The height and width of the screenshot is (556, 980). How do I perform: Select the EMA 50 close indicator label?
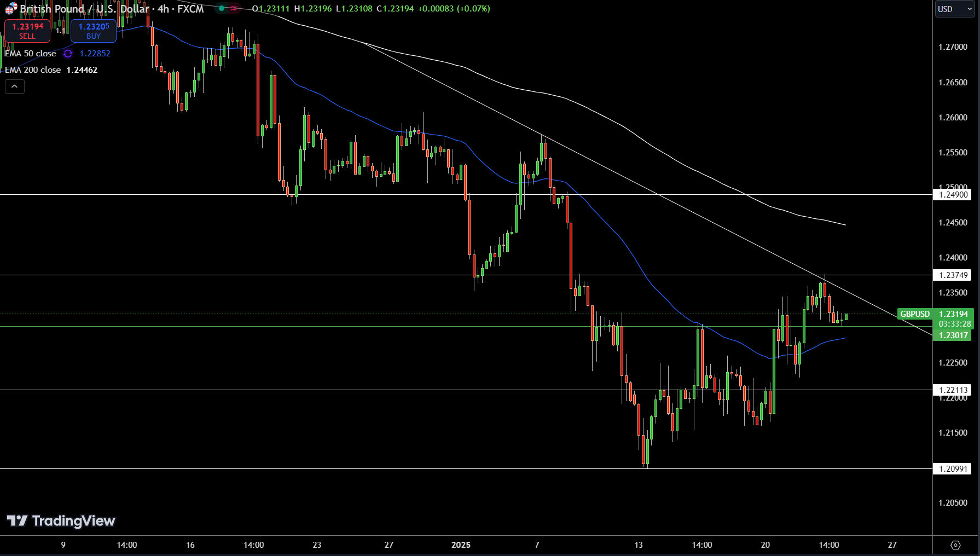31,54
